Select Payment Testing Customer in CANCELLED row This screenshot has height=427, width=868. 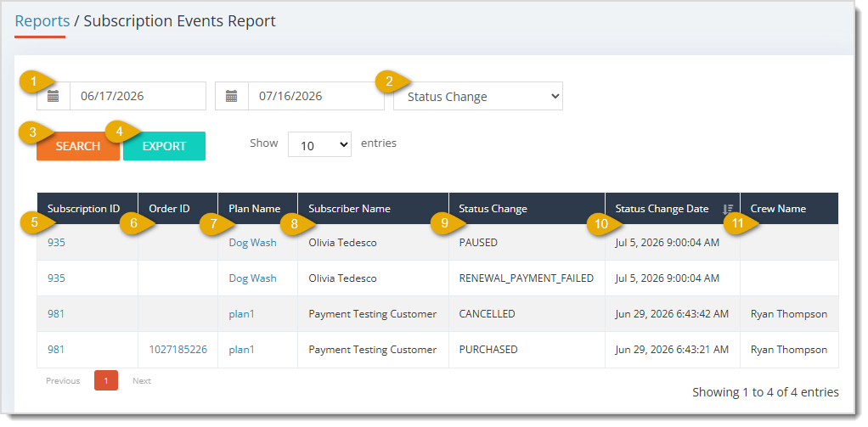373,313
